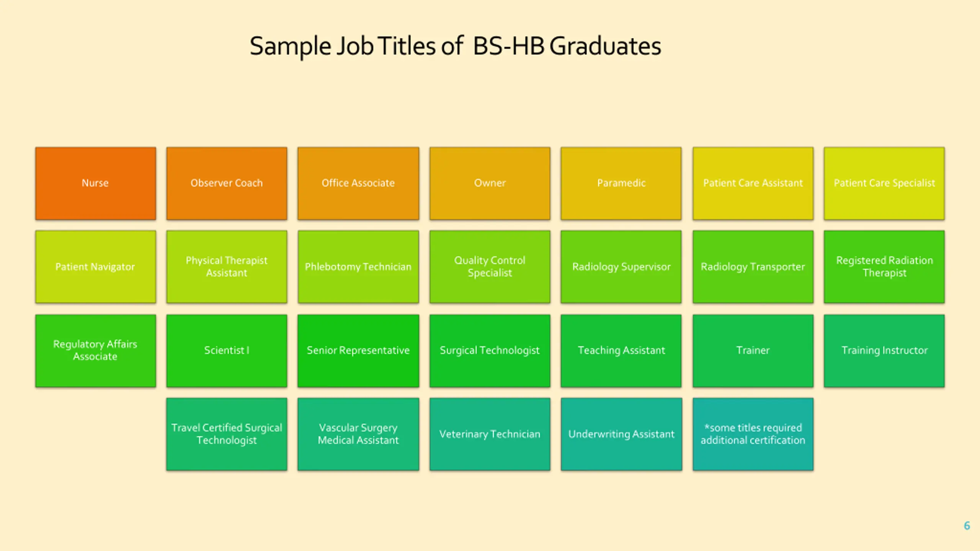980x551 pixels.
Task: Click the slide title text
Action: 455,46
